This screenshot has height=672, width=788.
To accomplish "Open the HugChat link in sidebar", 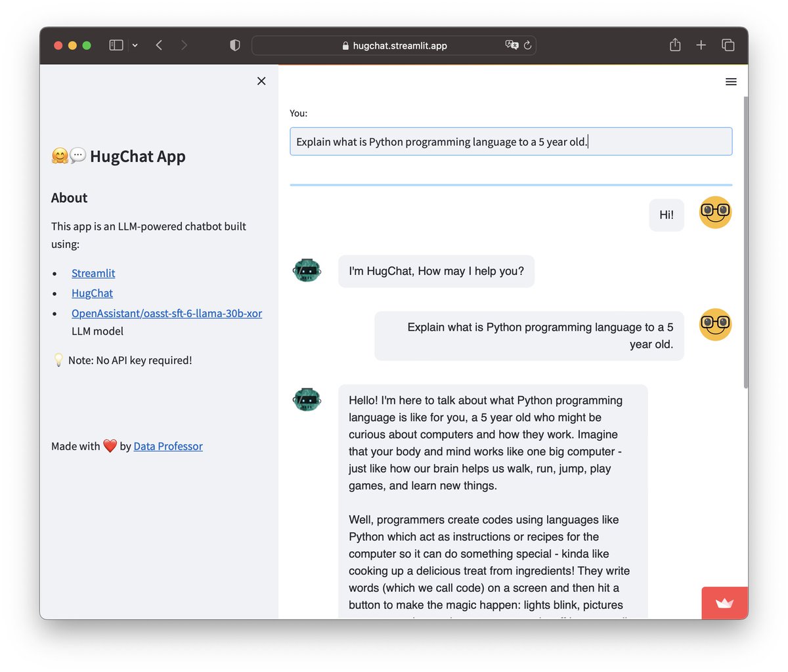I will tap(92, 293).
